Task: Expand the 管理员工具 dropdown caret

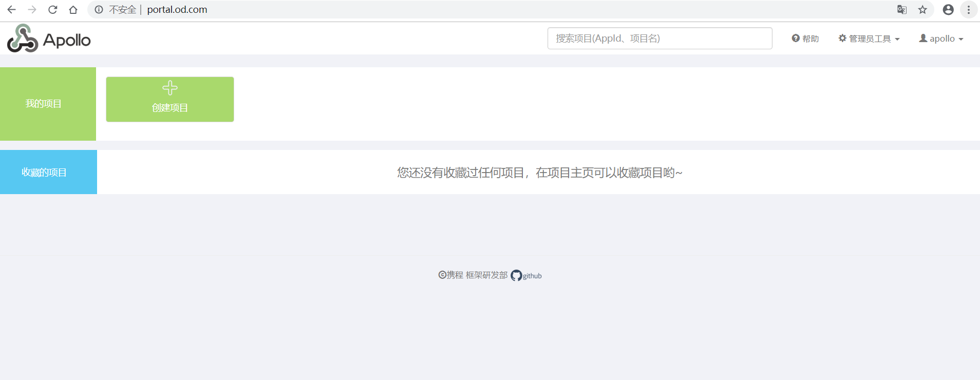Action: (x=897, y=39)
